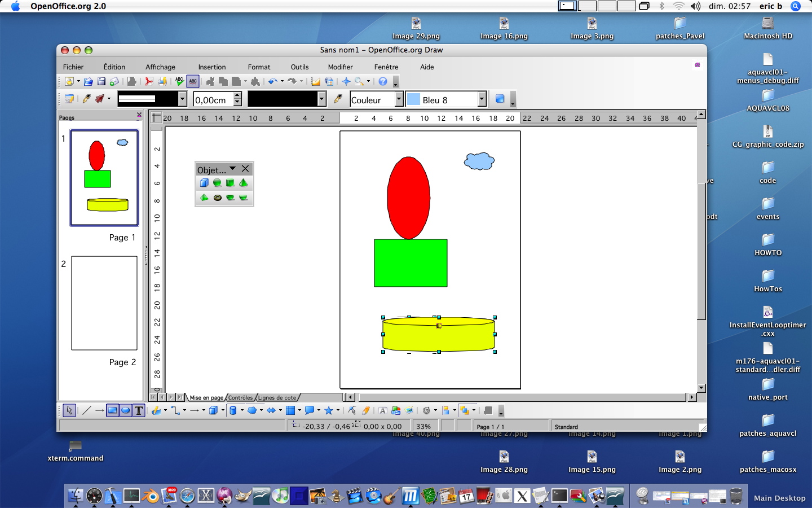Select the 3D Cylinder shape in Objets palette
The image size is (812, 508).
230,183
